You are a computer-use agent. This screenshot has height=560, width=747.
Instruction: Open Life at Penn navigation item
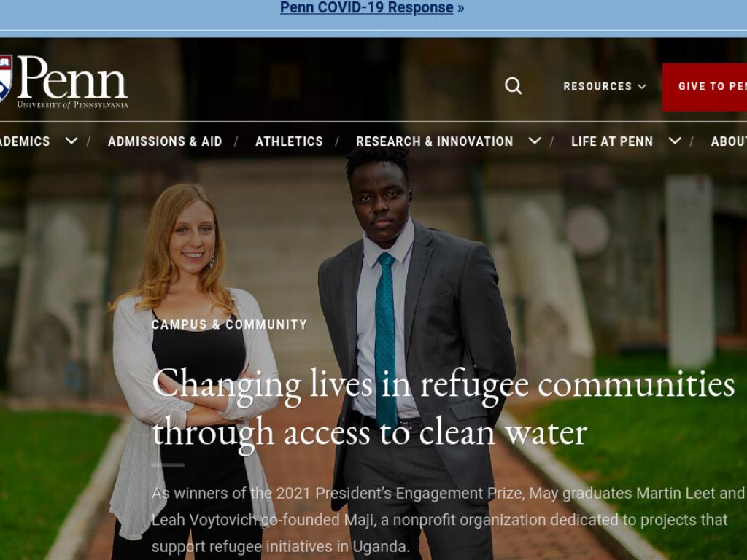coord(612,141)
